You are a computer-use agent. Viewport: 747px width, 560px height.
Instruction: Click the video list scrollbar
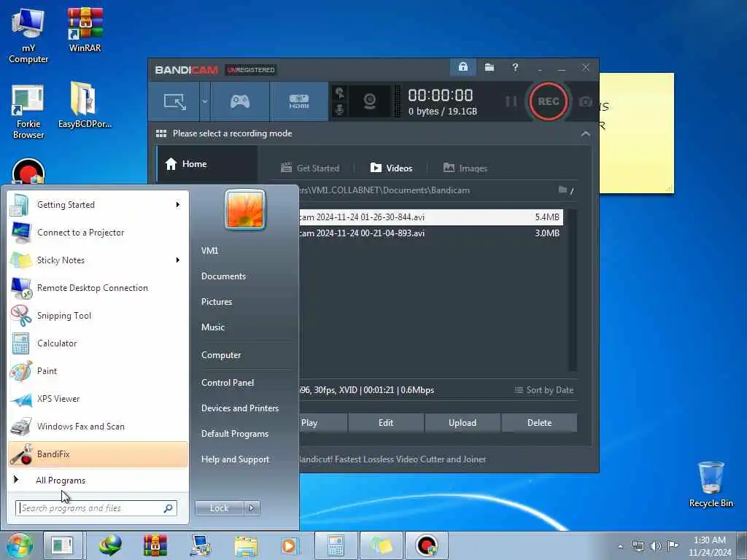point(573,289)
